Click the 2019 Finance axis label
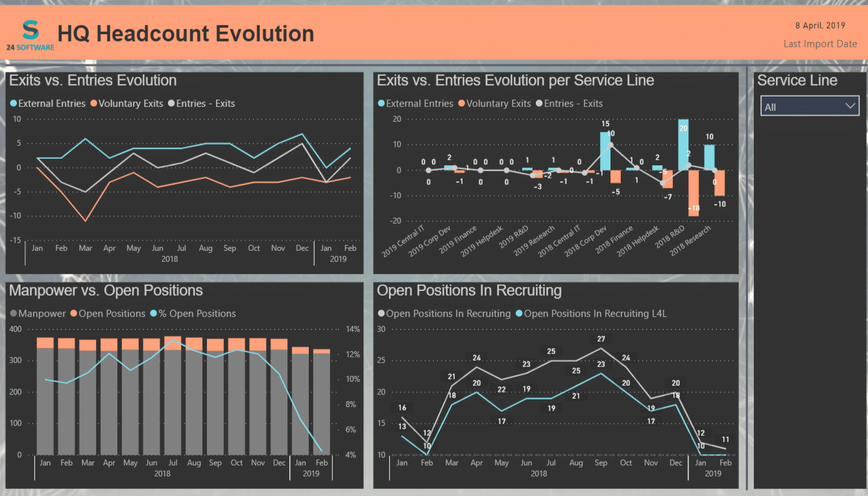This screenshot has height=496, width=868. point(457,240)
